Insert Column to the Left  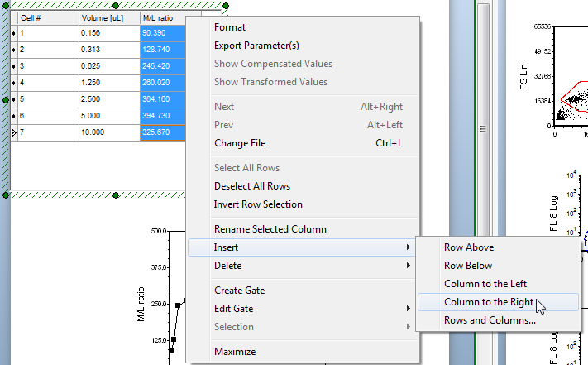(485, 284)
